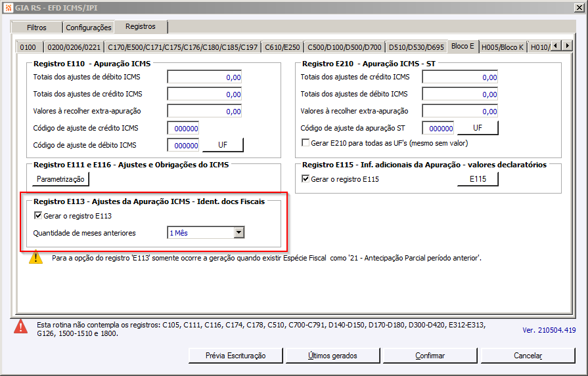Click the E115 button
The image size is (588, 376).
coord(478,179)
